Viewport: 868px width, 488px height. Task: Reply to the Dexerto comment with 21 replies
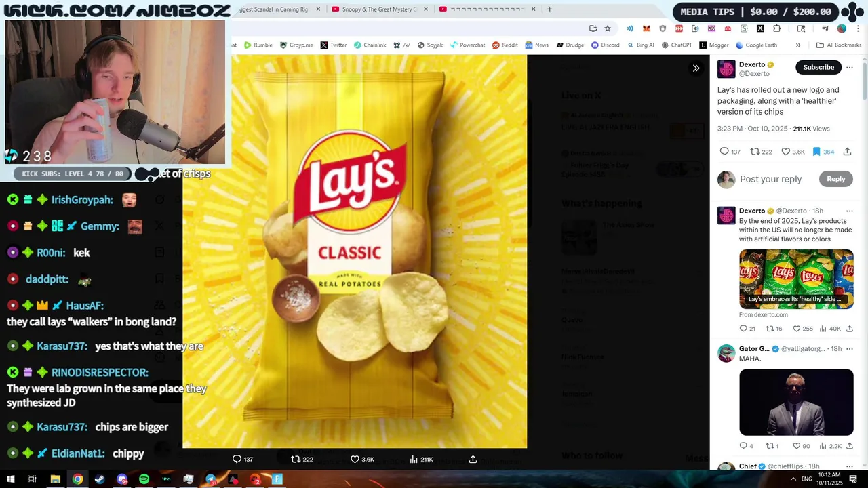pyautogui.click(x=747, y=329)
